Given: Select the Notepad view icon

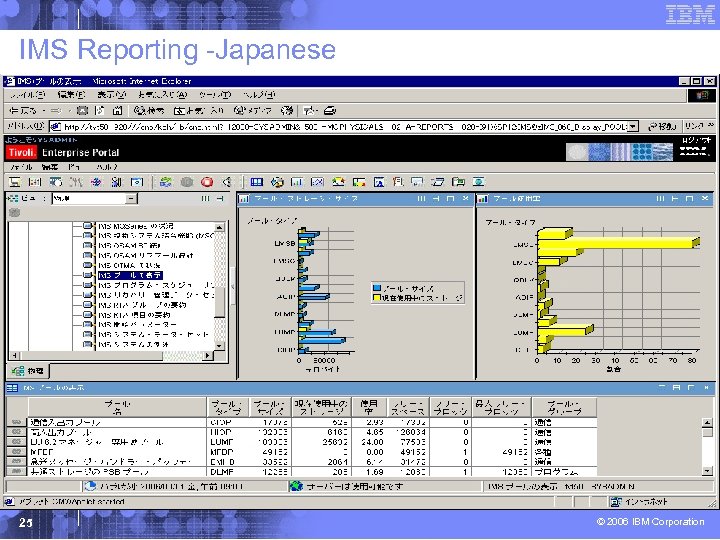Looking at the screenshot, I should (398, 182).
